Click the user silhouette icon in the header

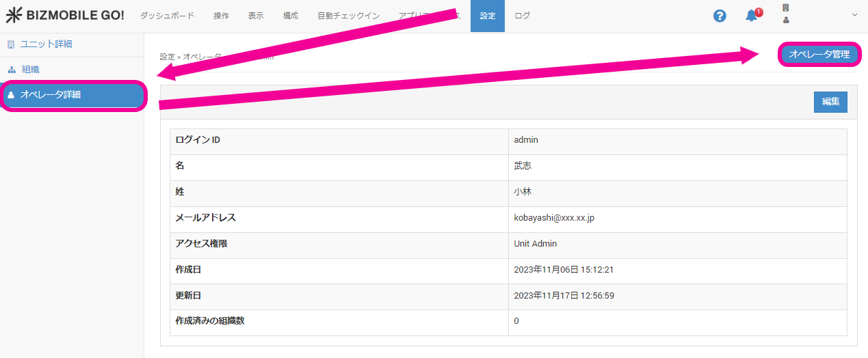coord(785,20)
